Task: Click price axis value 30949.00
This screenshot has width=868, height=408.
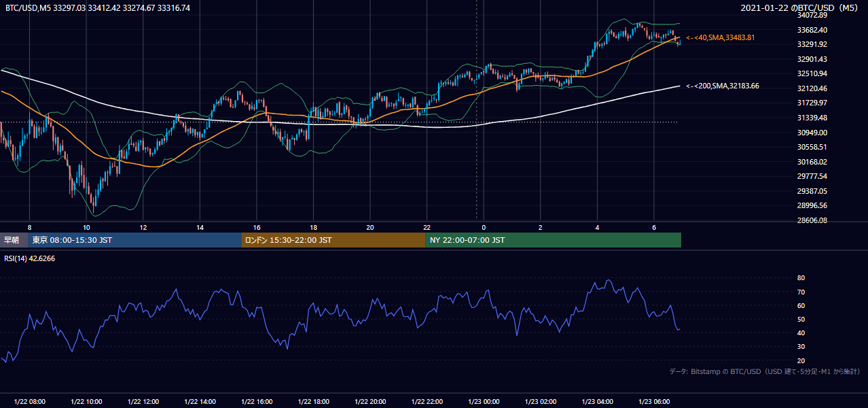Action: click(x=812, y=133)
